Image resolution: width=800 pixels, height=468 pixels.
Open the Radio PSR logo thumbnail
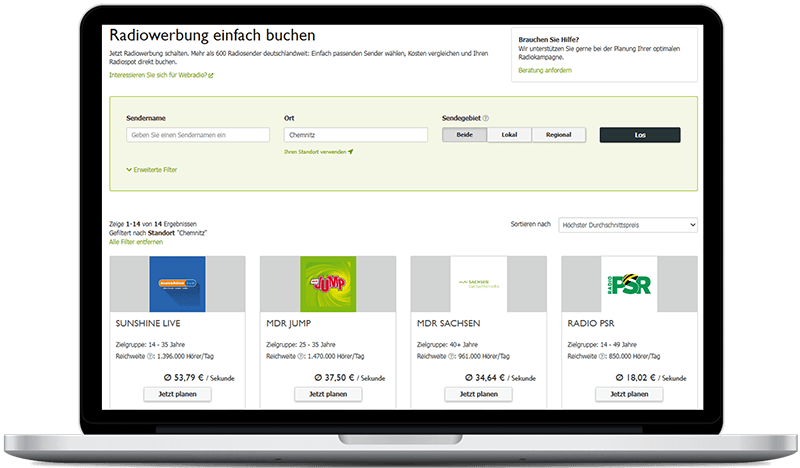point(629,284)
